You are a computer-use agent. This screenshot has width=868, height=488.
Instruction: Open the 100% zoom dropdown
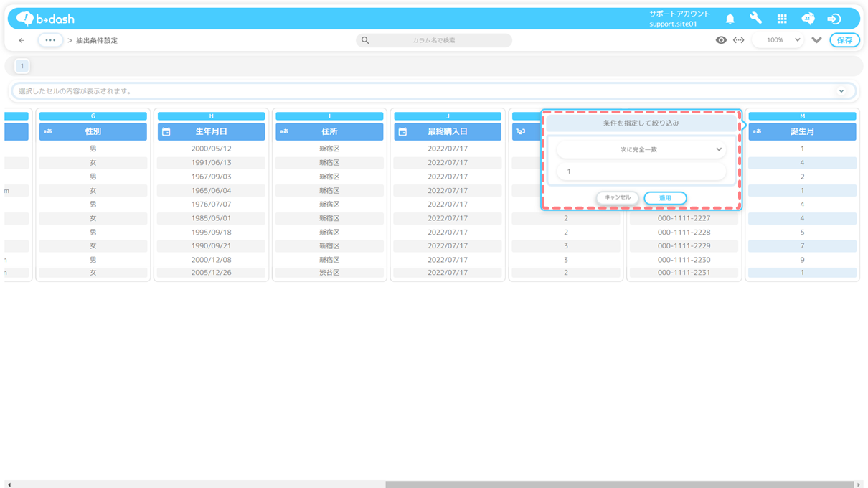click(x=778, y=40)
